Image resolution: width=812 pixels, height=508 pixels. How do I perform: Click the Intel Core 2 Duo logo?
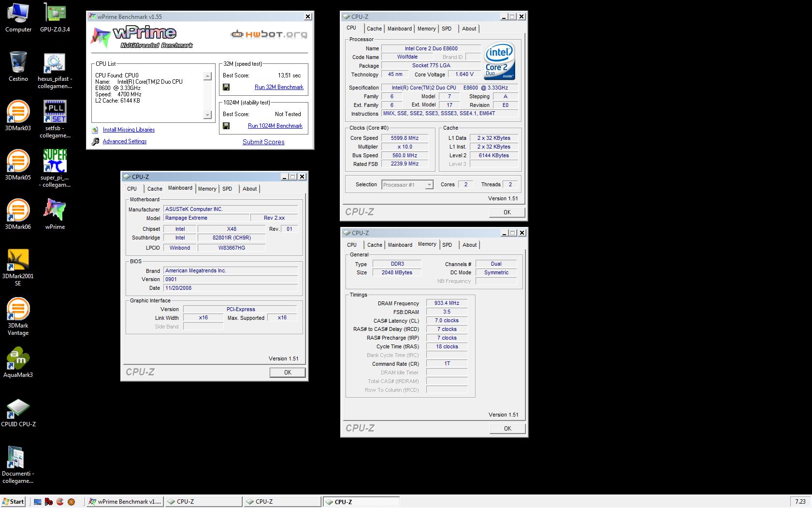coord(500,62)
